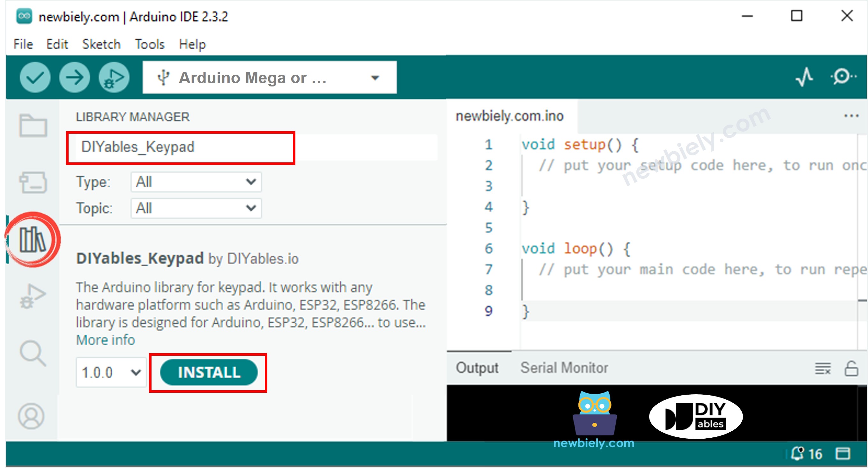868x468 pixels.
Task: Start debugging with the debug toolbar icon
Action: click(x=114, y=77)
